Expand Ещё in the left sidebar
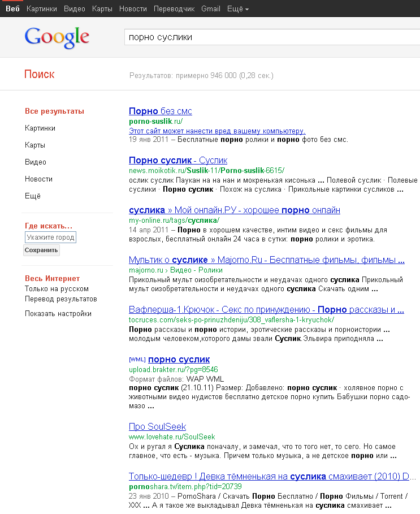Screen dimensions: 420x514 33,196
